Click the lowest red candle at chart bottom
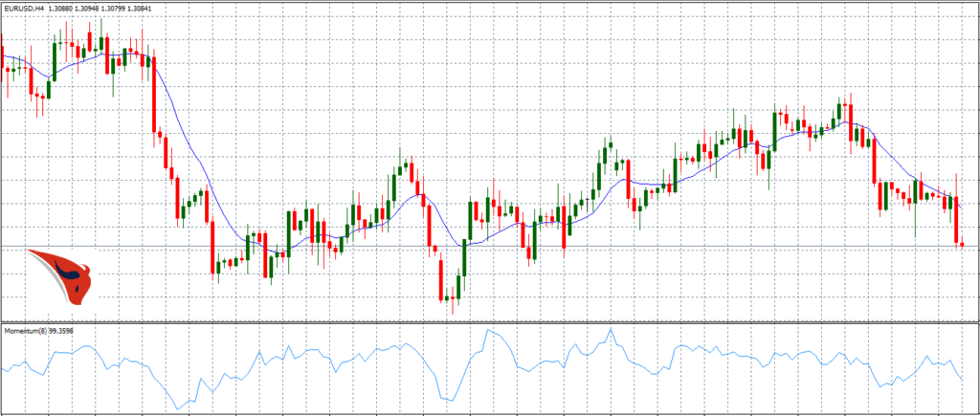Viewport: 980px width, 416px height. (x=442, y=279)
